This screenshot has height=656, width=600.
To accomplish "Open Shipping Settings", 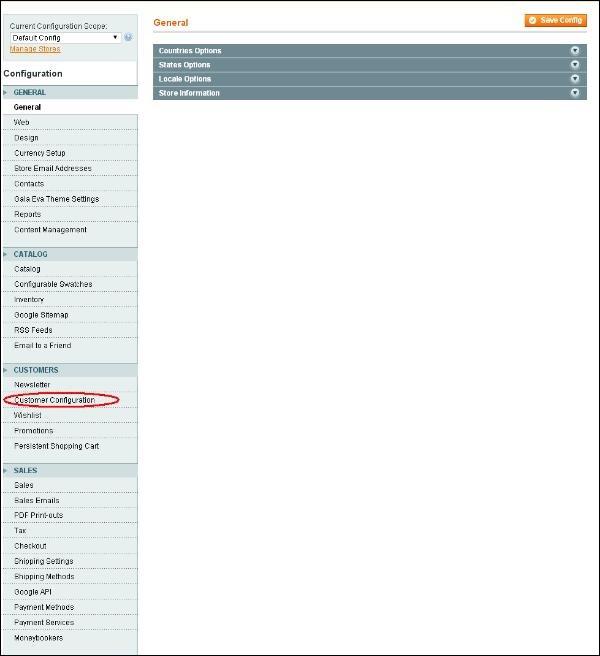I will (x=44, y=561).
